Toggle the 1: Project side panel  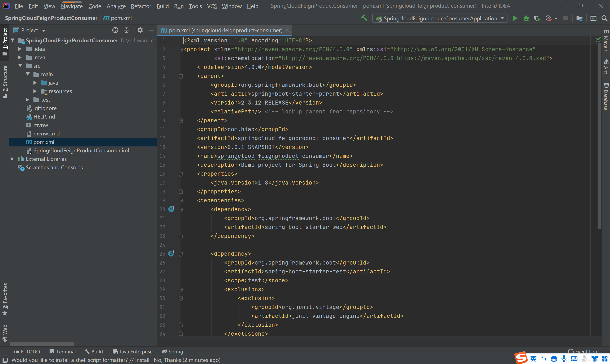tap(5, 42)
